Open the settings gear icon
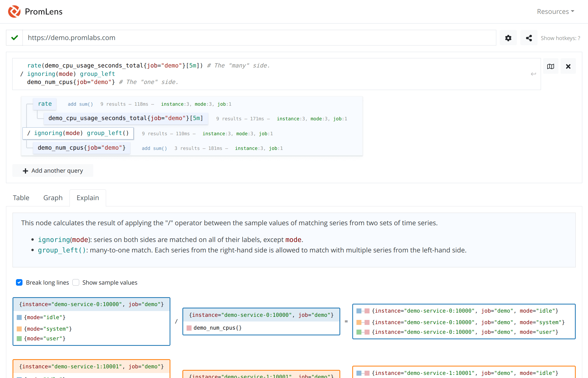Image resolution: width=588 pixels, height=378 pixels. [x=508, y=38]
